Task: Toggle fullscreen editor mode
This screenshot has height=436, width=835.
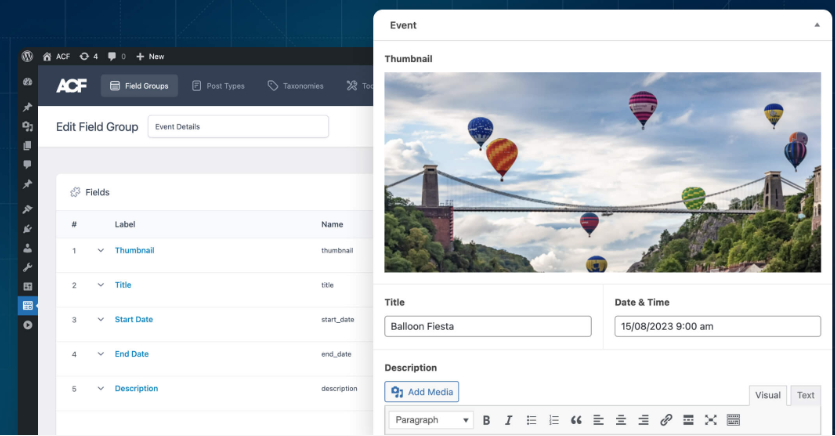Action: pos(711,420)
